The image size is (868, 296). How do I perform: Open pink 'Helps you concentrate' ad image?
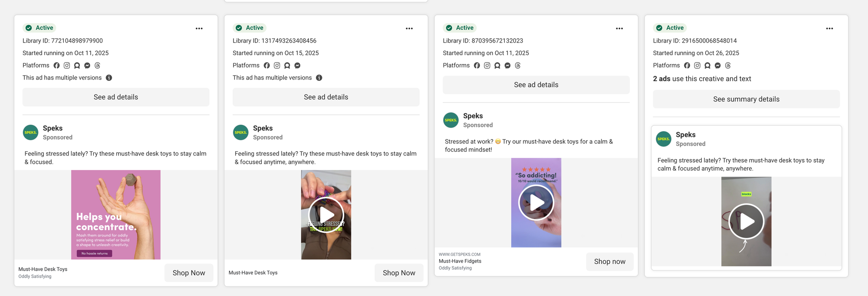coord(116,215)
